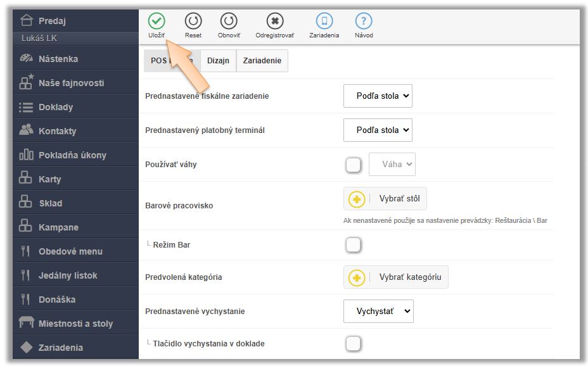Open Prednastavený platobný terminál dropdown
The height and width of the screenshot is (366, 588).
[x=378, y=130]
